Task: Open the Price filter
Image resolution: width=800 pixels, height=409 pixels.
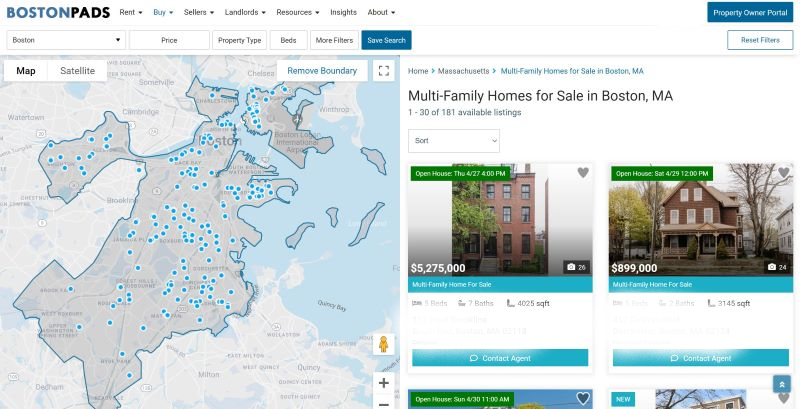Action: [169, 40]
